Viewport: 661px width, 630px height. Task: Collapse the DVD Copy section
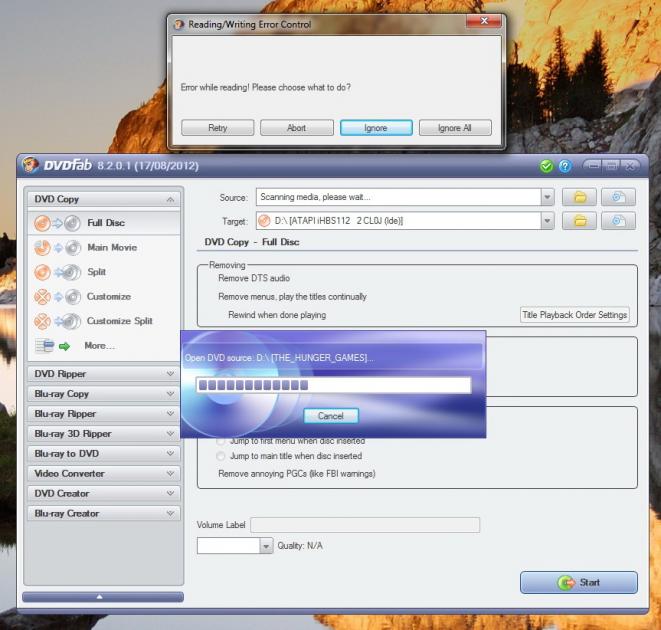point(170,199)
